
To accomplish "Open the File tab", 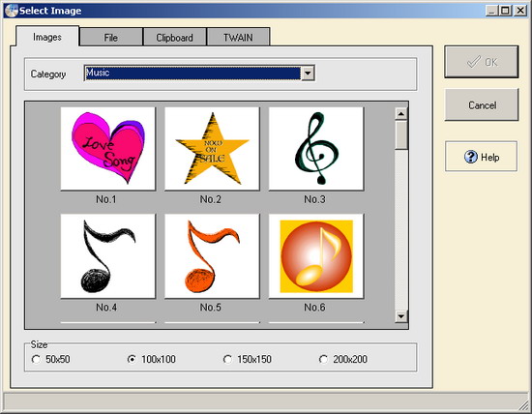I will click(x=111, y=38).
